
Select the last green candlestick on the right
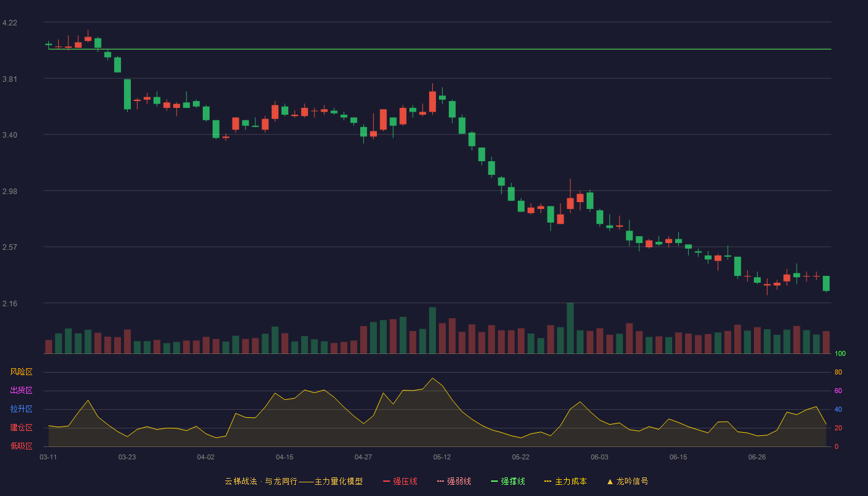point(826,283)
